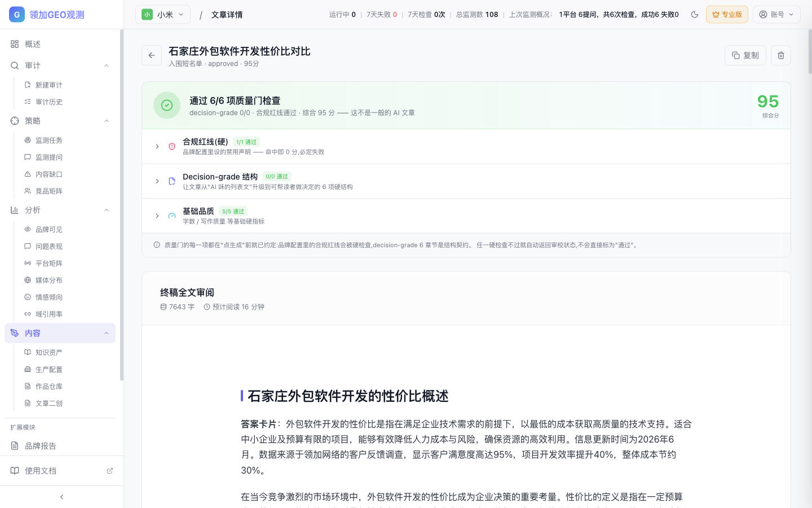Open 媒体分布 analysis page
This screenshot has height=508, width=812.
tap(48, 280)
